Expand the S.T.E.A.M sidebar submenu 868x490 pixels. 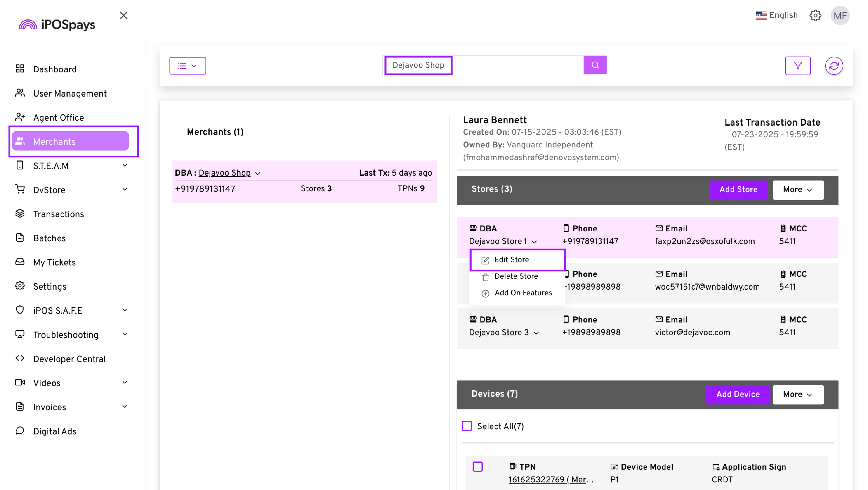[x=125, y=165]
